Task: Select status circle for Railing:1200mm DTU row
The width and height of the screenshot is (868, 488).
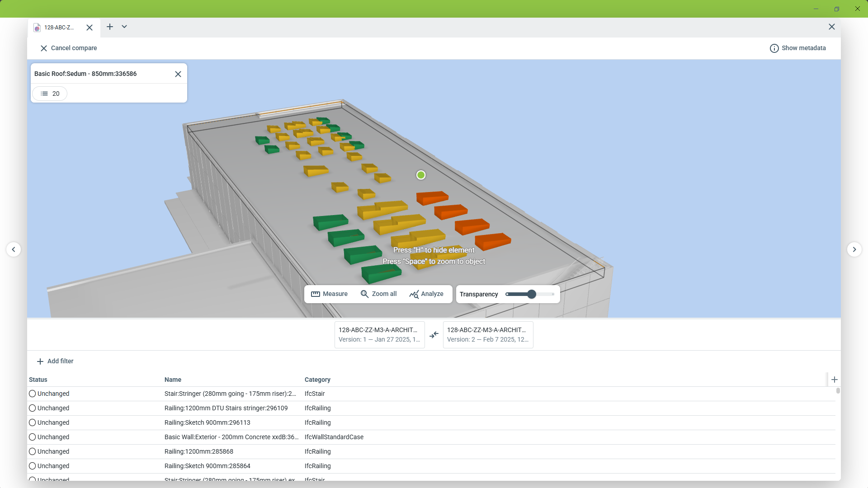Action: pyautogui.click(x=33, y=408)
